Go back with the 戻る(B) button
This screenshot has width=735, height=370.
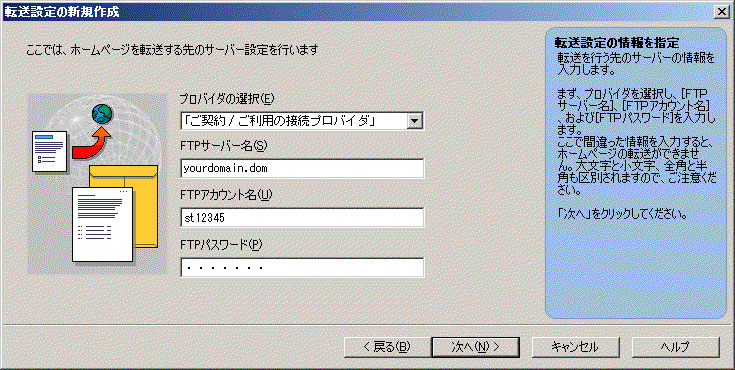(x=386, y=347)
